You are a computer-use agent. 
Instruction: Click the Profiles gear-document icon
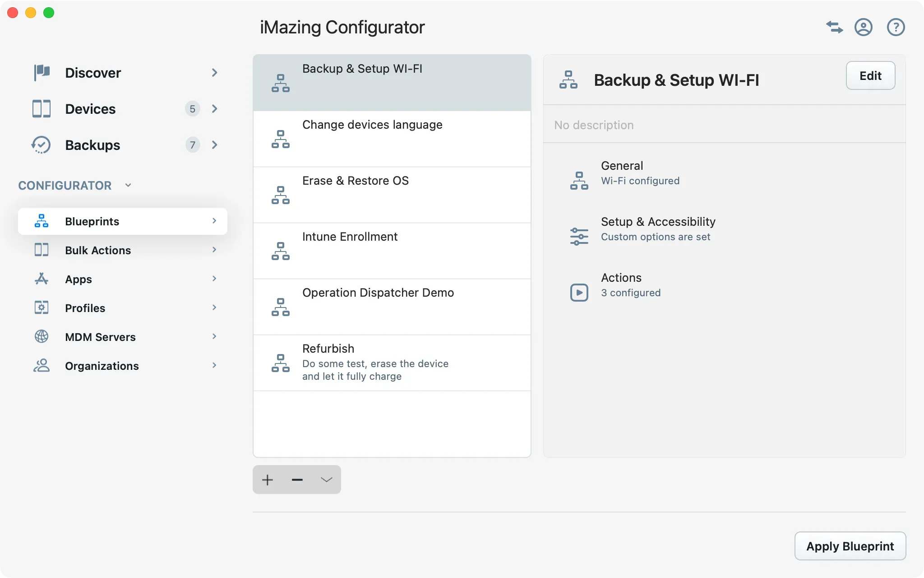(41, 308)
